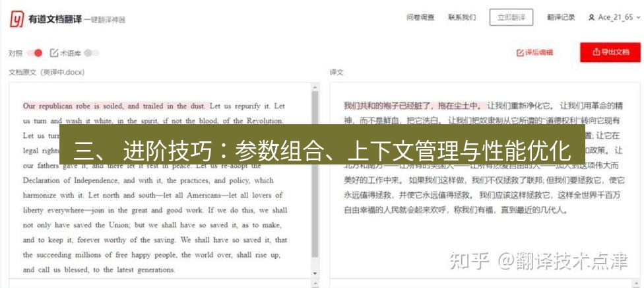Click the '译文' panel label
This screenshot has width=644, height=288.
pos(337,73)
